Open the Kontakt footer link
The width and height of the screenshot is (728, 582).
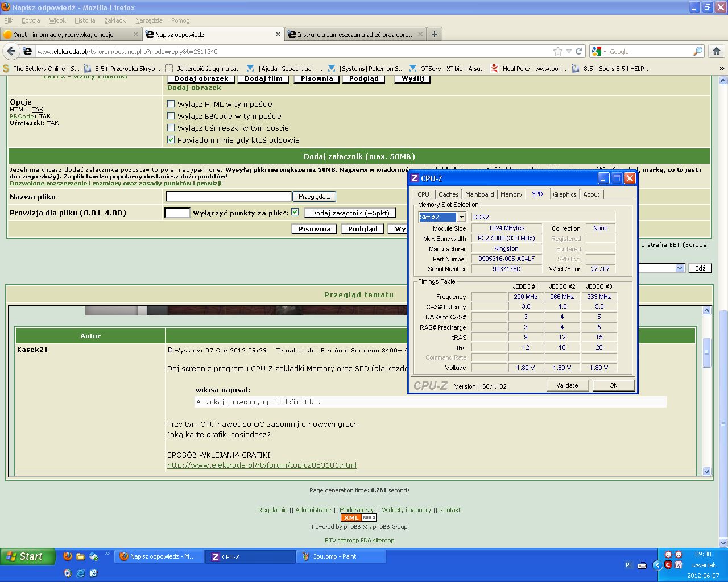[x=450, y=510]
